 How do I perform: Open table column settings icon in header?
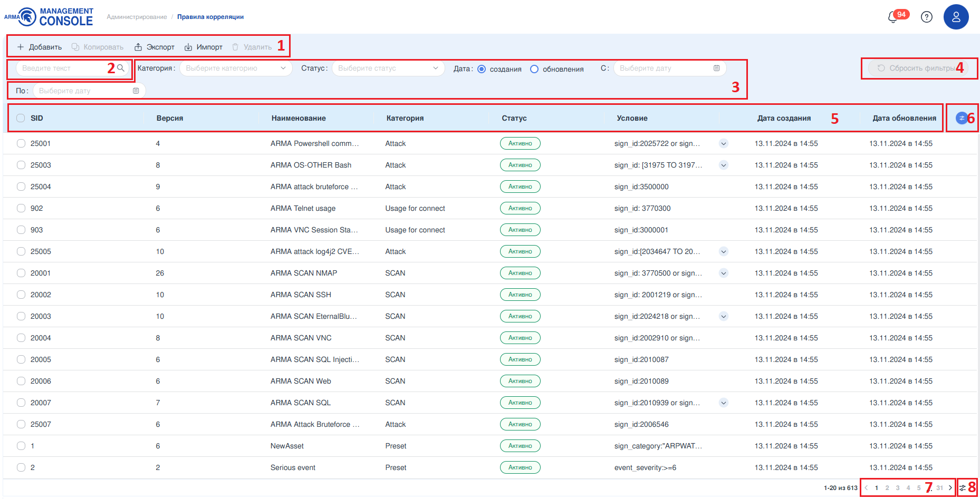[x=961, y=118]
